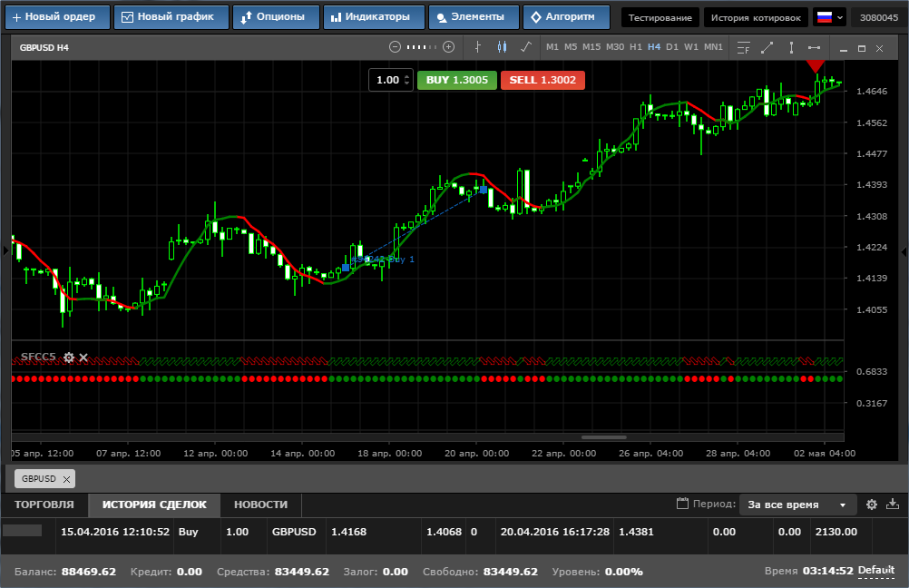Open the Новый ордер dialog

[57, 17]
